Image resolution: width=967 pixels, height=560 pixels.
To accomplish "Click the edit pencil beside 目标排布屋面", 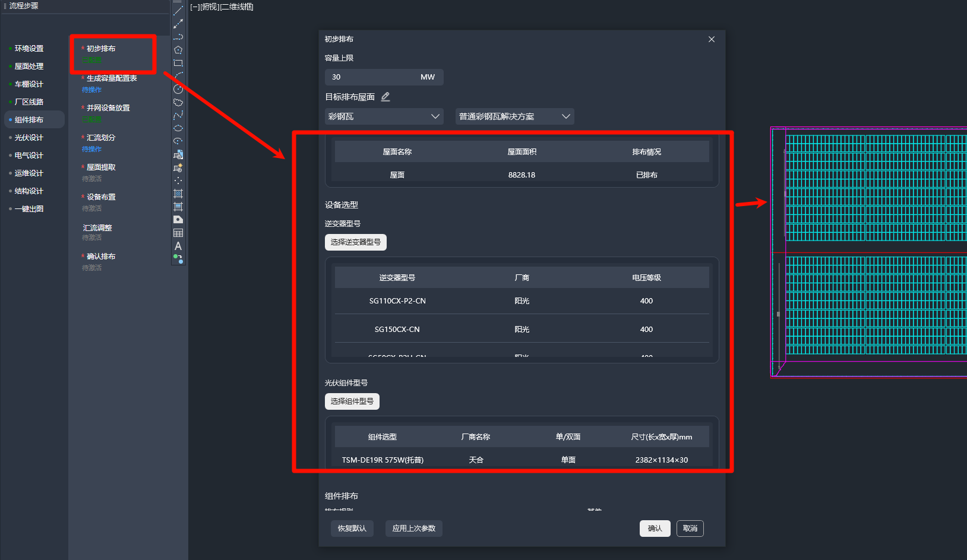I will pyautogui.click(x=385, y=97).
